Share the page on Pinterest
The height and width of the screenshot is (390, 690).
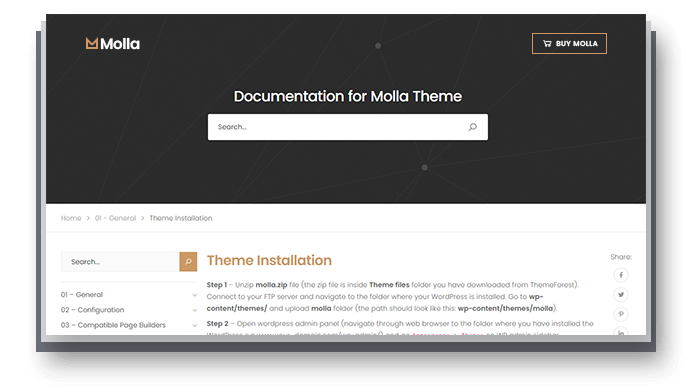(x=621, y=314)
